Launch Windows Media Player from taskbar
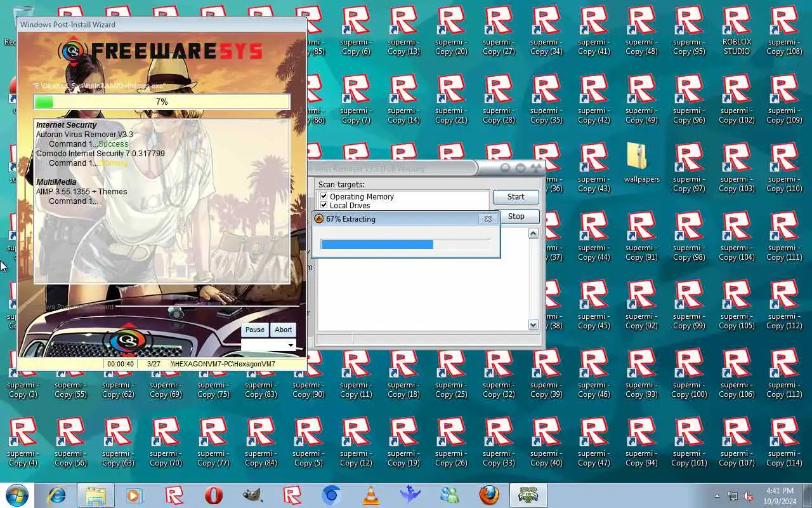The image size is (812, 508). point(134,495)
